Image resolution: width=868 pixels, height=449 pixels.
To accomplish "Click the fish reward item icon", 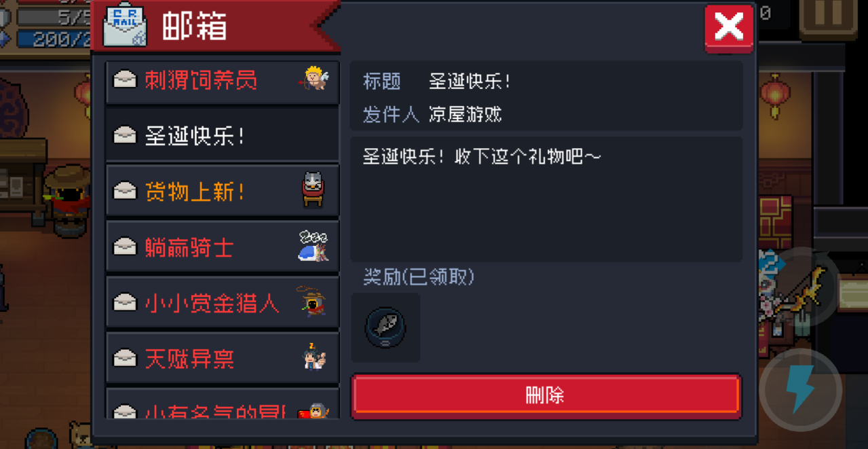I will 385,327.
